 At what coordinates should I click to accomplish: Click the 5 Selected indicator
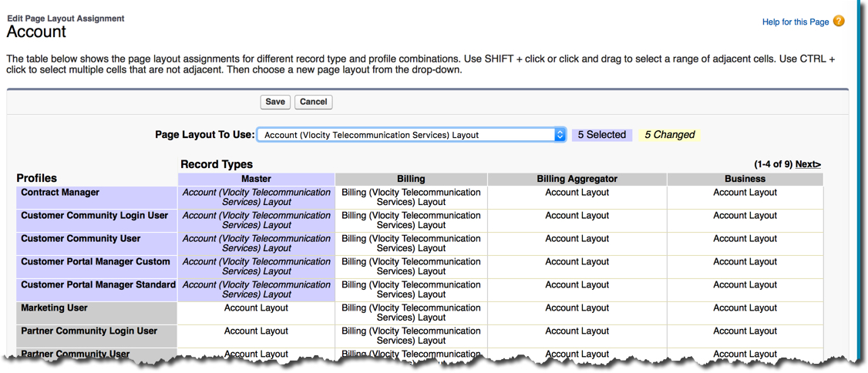[602, 134]
